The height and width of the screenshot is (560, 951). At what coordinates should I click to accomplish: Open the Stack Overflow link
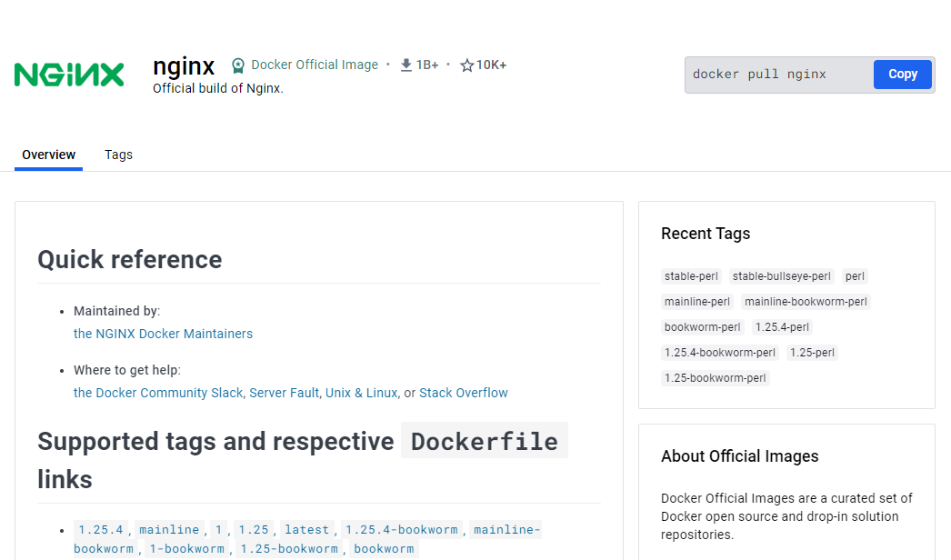(464, 393)
